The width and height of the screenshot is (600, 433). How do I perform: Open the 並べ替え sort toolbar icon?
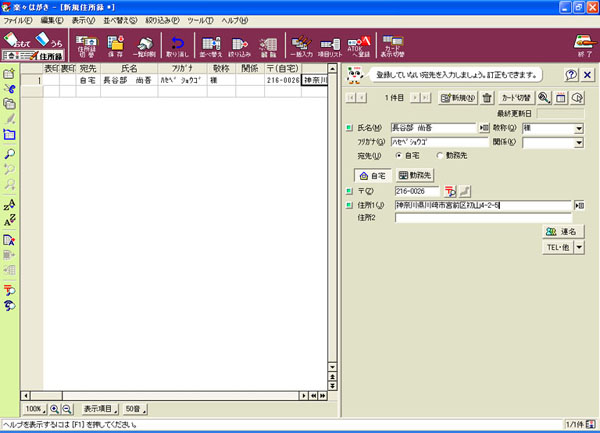tap(210, 44)
